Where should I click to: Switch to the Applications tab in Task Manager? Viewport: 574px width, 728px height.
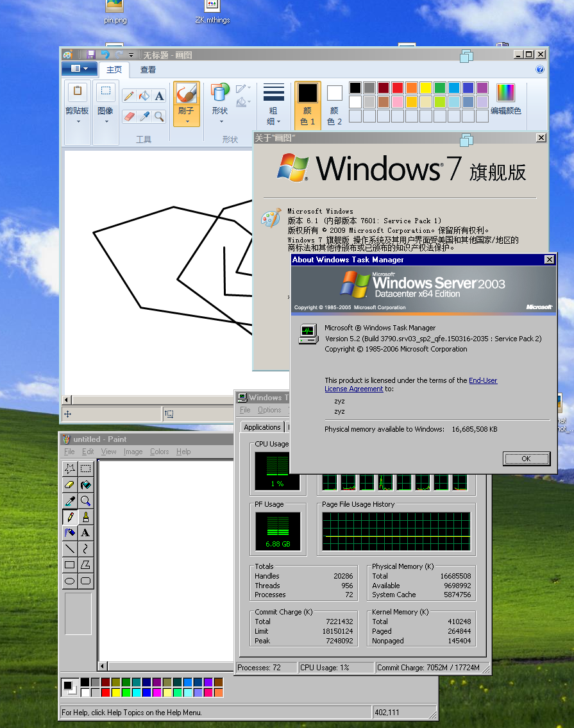coord(262,427)
